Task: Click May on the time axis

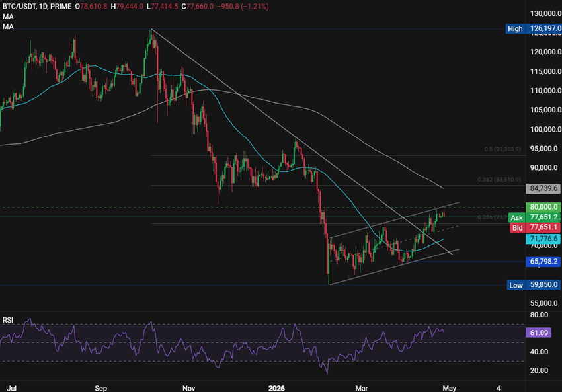Action: click(x=450, y=388)
